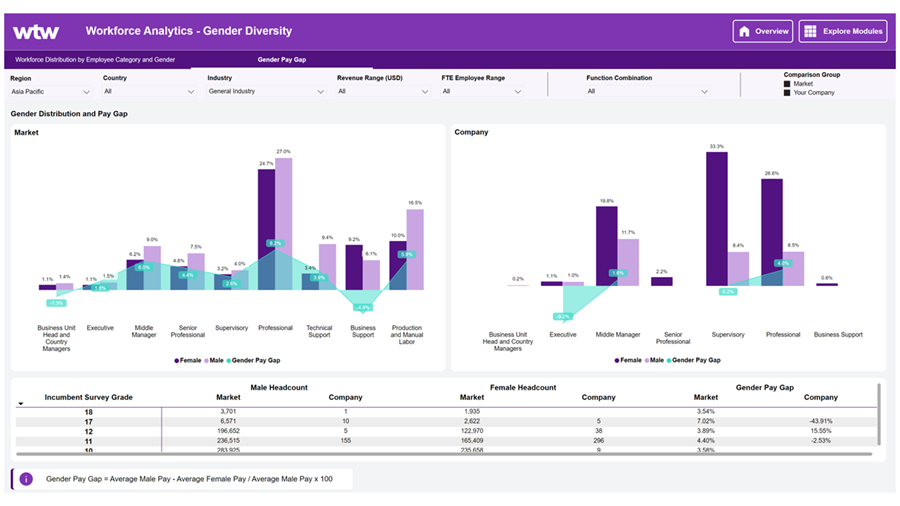This screenshot has width=900, height=506.
Task: Open Explore Modules
Action: tap(843, 32)
